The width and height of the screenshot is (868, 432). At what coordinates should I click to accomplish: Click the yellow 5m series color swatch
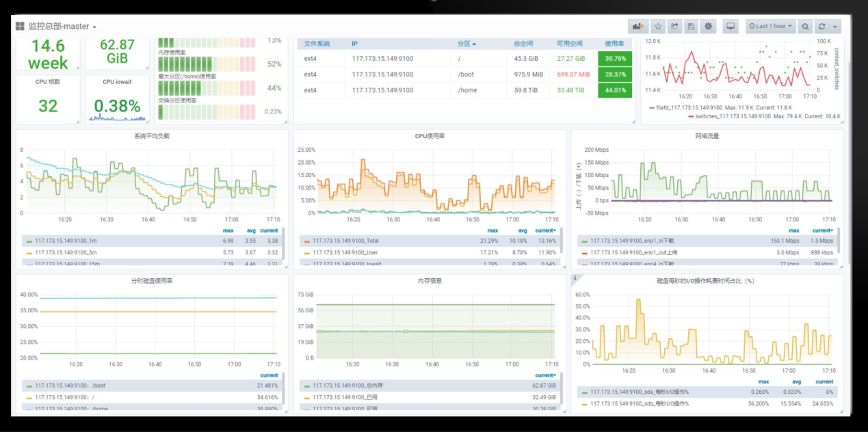pyautogui.click(x=29, y=253)
